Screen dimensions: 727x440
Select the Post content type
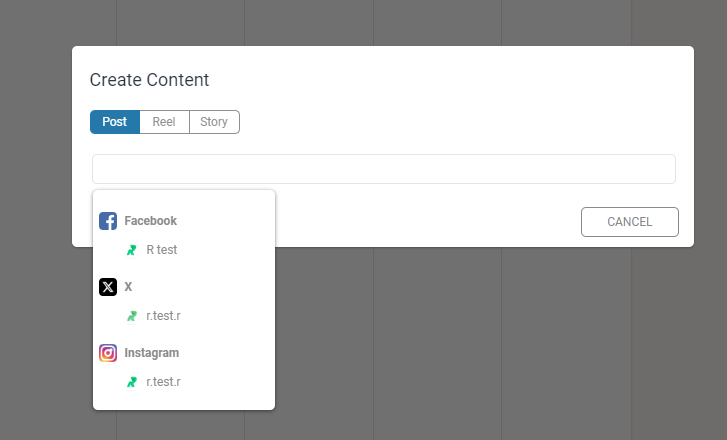click(x=115, y=122)
